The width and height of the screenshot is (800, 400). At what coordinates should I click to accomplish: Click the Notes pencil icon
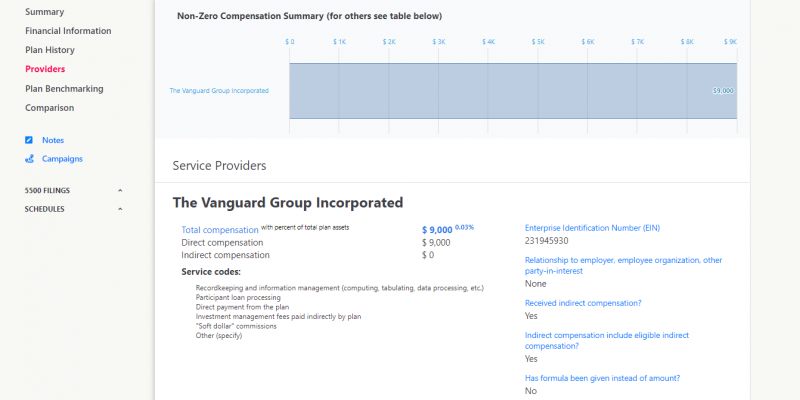pos(29,140)
